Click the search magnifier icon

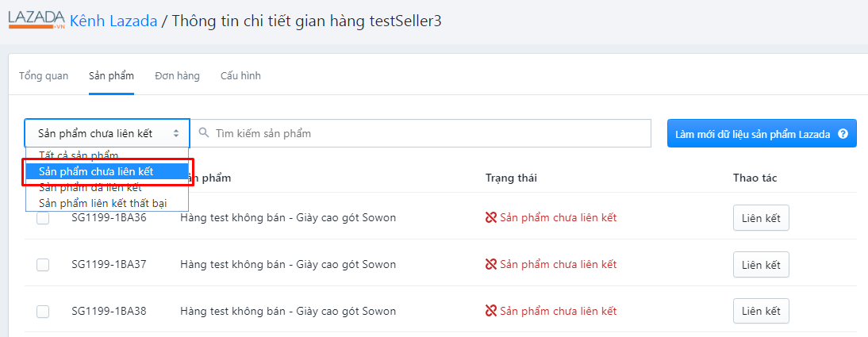tap(204, 132)
